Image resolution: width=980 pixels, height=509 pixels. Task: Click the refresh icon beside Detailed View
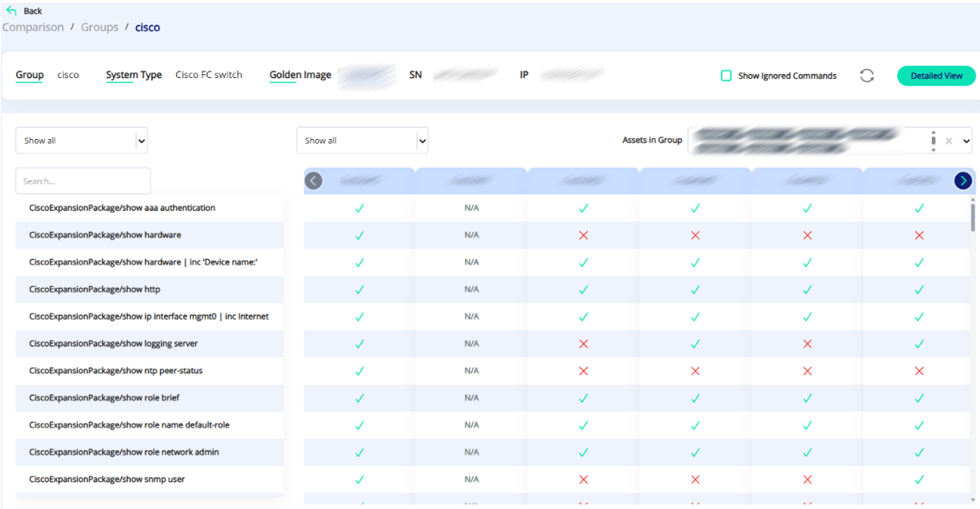tap(867, 76)
